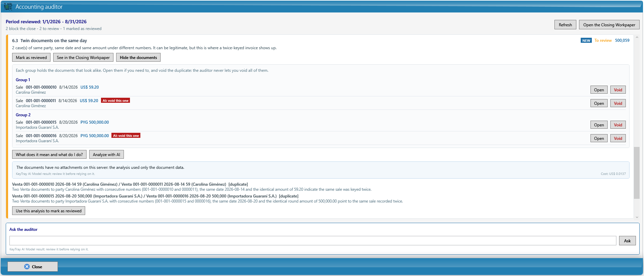Click the 'Cost: US$ 0.0137' label
Image resolution: width=644 pixels, height=276 pixels.
(x=613, y=174)
